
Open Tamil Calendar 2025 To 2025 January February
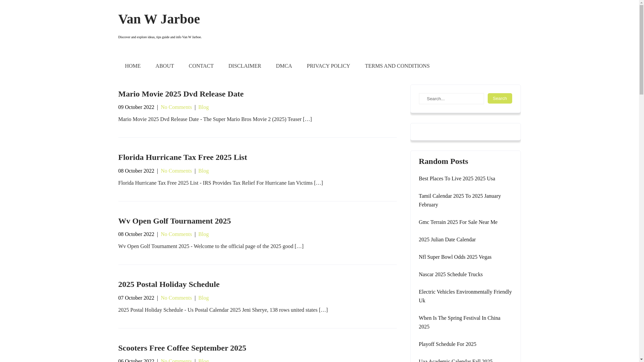460,200
